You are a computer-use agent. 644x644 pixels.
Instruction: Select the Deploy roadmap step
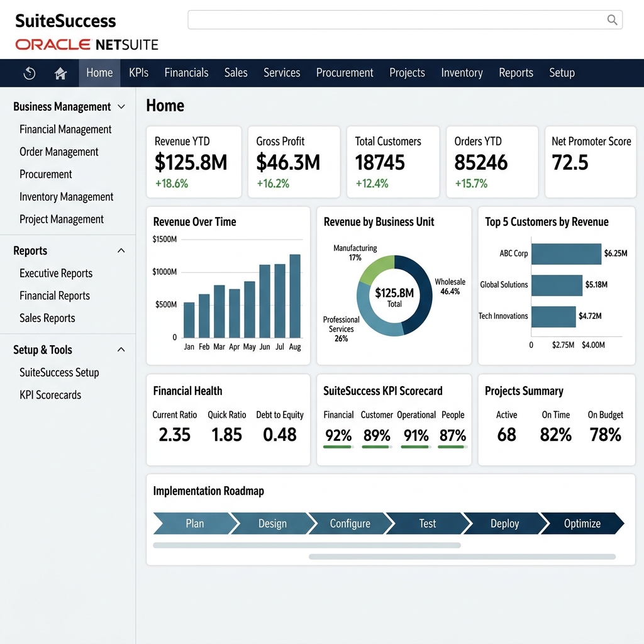pos(505,523)
